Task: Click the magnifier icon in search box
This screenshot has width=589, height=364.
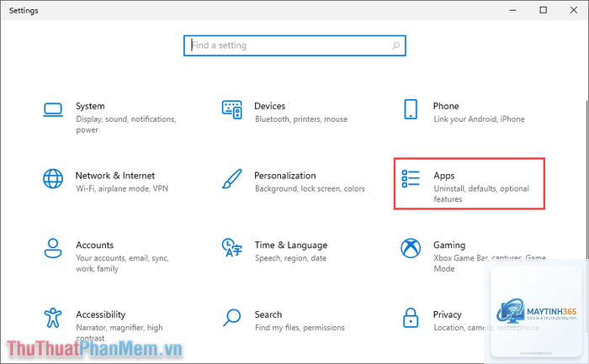Action: point(396,45)
